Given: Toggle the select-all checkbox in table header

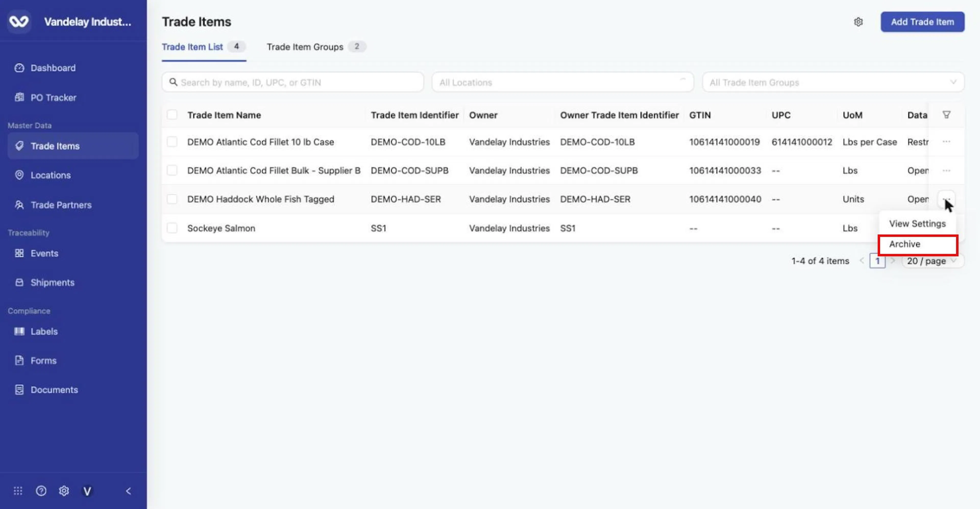Looking at the screenshot, I should tap(172, 115).
